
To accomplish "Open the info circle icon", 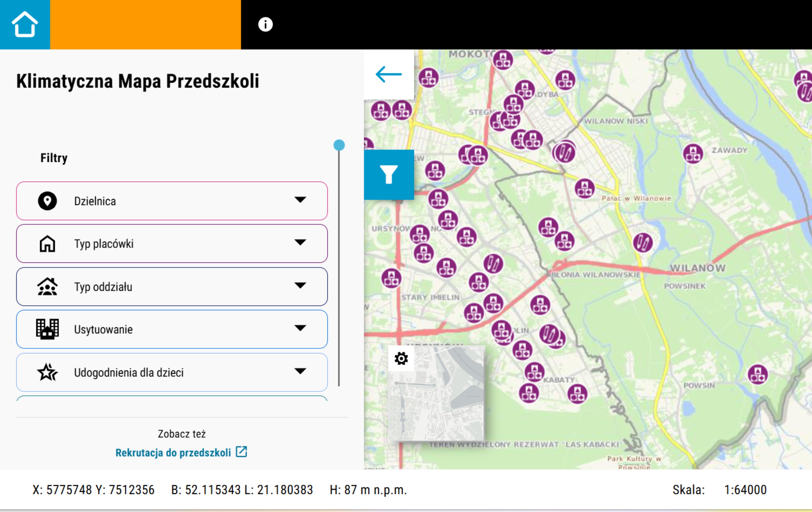I will 265,24.
